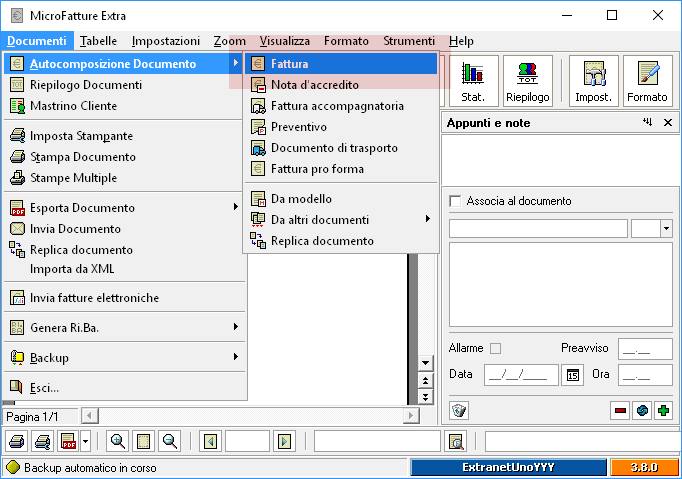
Task: Click the document search icon in bottom toolbar
Action: click(456, 442)
